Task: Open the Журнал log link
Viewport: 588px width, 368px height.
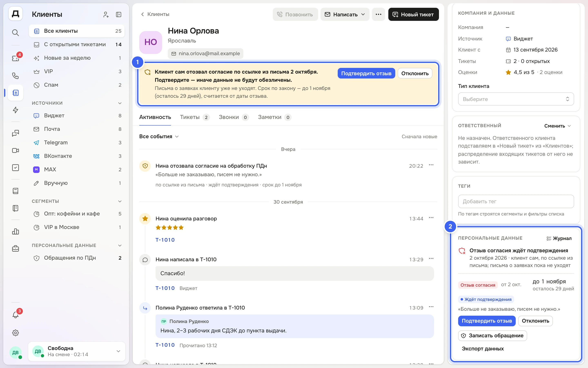Action: 559,239
